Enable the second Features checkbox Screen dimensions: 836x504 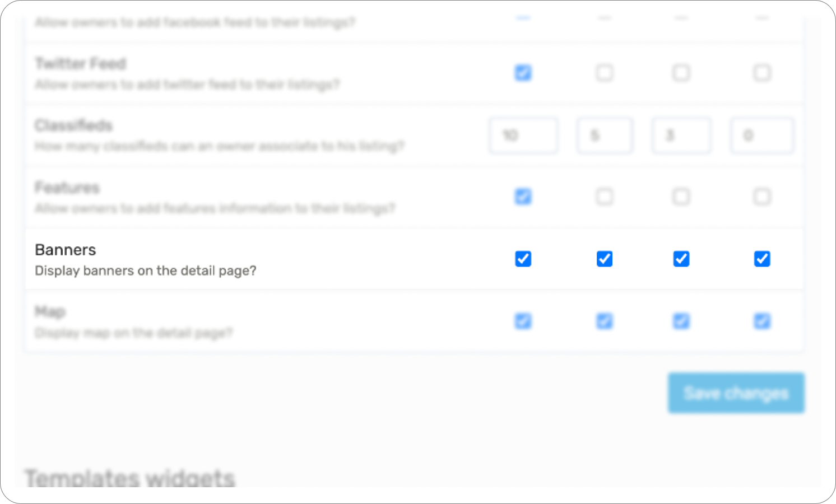click(604, 197)
